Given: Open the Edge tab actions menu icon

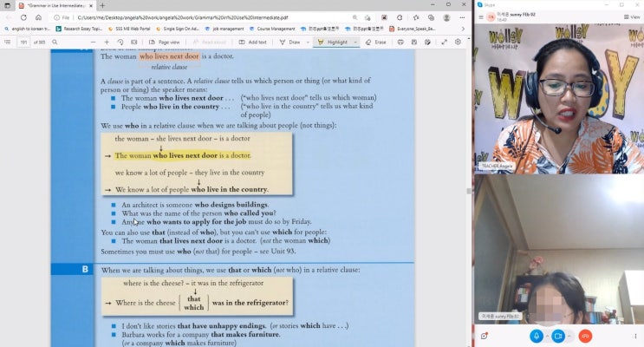Looking at the screenshot, I should [x=8, y=5].
